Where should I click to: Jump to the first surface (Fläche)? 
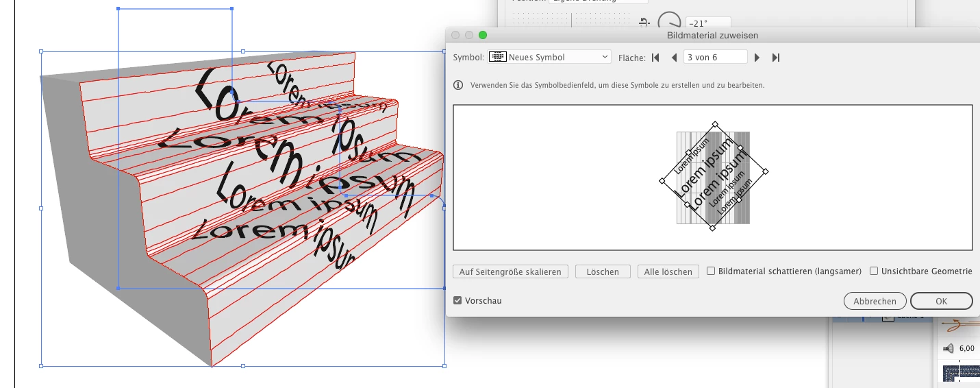coord(655,58)
